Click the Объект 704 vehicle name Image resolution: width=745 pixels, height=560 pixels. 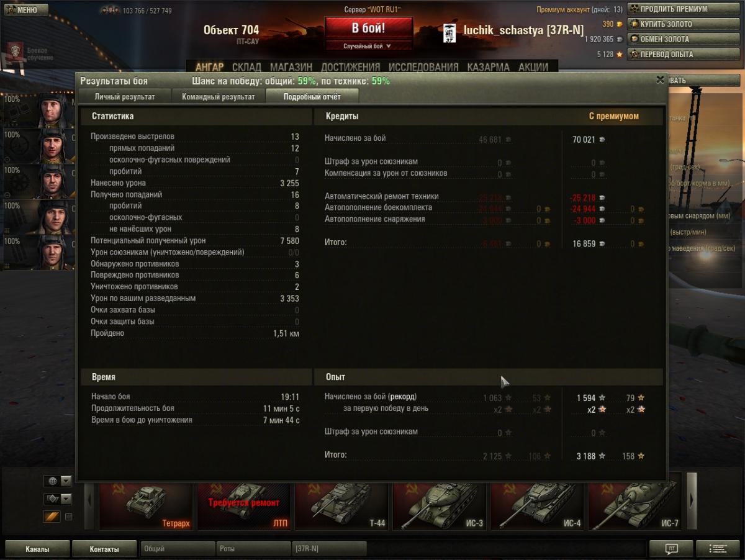pyautogui.click(x=231, y=30)
